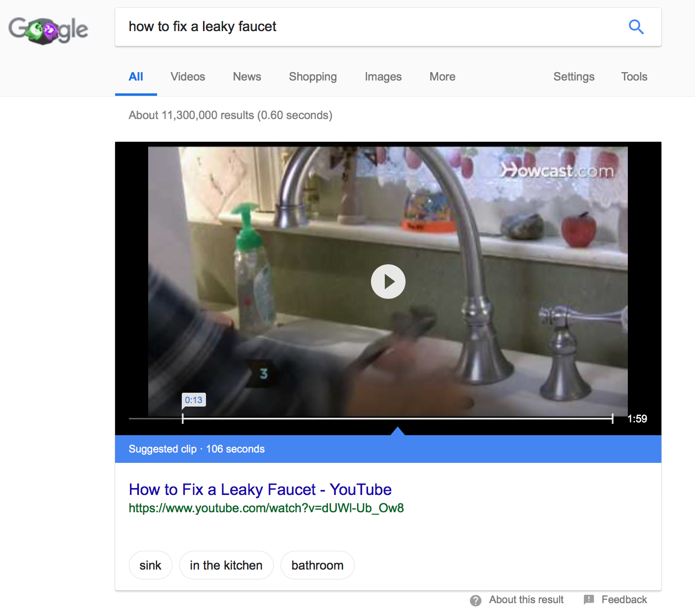The image size is (695, 616).
Task: Open the Google doodle logo
Action: [x=48, y=30]
